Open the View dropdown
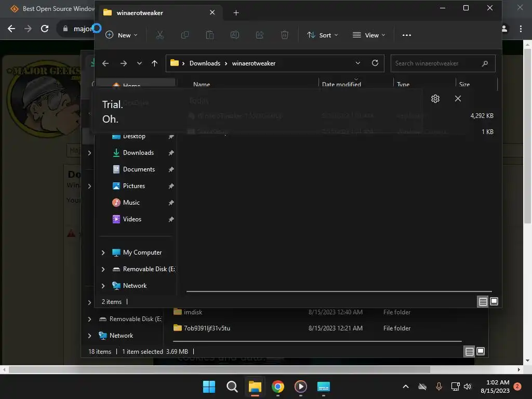 tap(369, 35)
